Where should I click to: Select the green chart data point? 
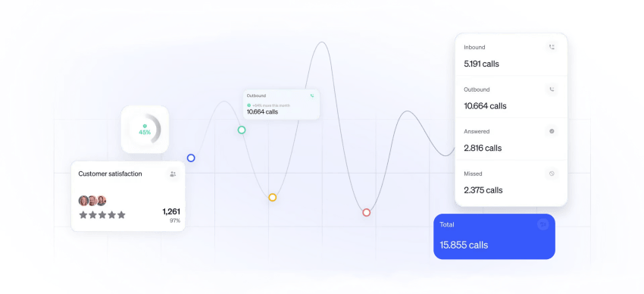(x=242, y=130)
